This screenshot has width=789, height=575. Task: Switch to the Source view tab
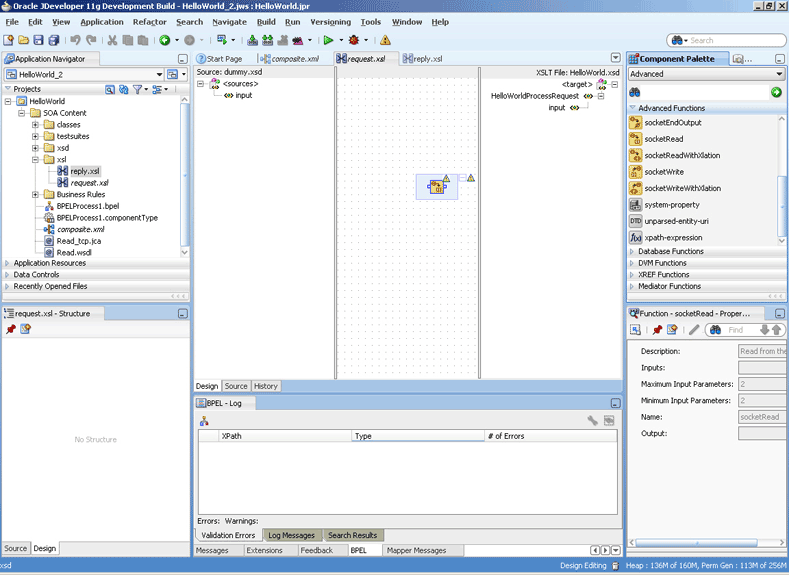pyautogui.click(x=236, y=386)
